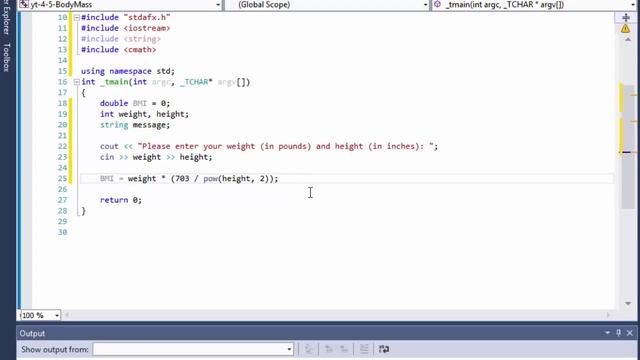Click the "stdafx.h" include text
This screenshot has width=640, height=360.
[147, 18]
